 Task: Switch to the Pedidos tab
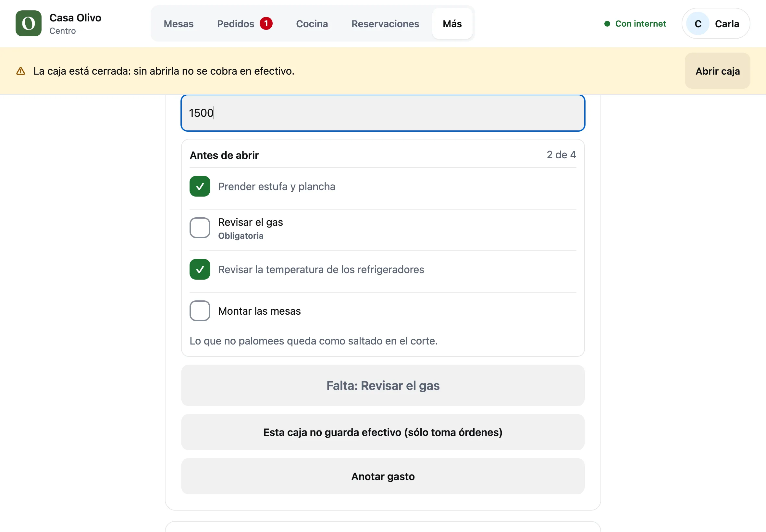[x=244, y=24]
